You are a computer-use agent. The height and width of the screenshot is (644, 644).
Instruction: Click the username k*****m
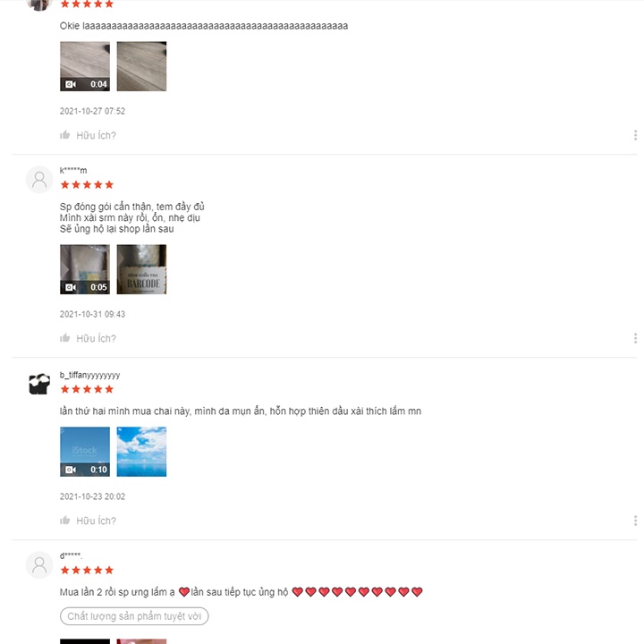point(73,171)
